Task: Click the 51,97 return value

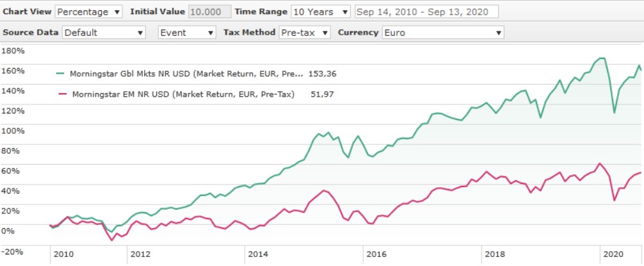Action: coord(321,95)
